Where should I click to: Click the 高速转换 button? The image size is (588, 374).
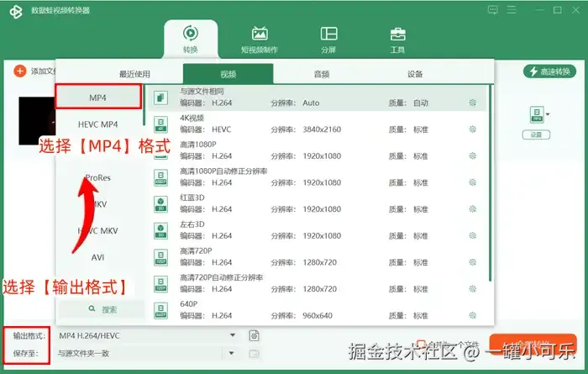549,71
